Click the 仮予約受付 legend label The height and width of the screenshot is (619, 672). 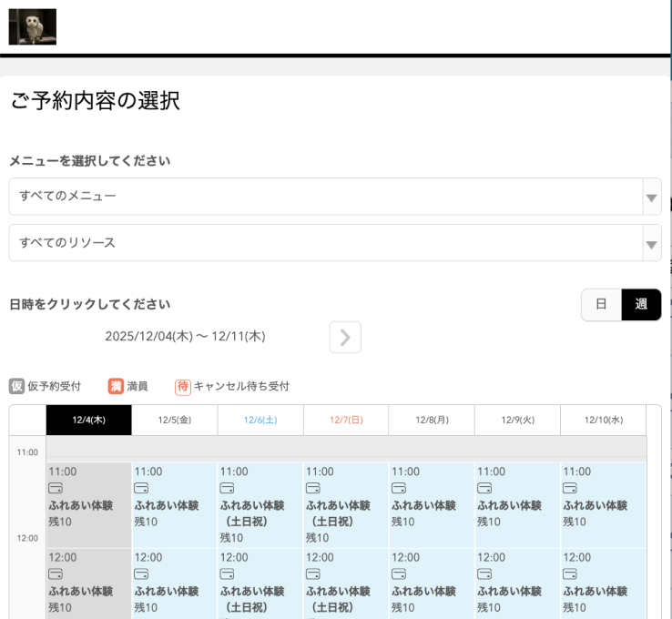pos(55,386)
